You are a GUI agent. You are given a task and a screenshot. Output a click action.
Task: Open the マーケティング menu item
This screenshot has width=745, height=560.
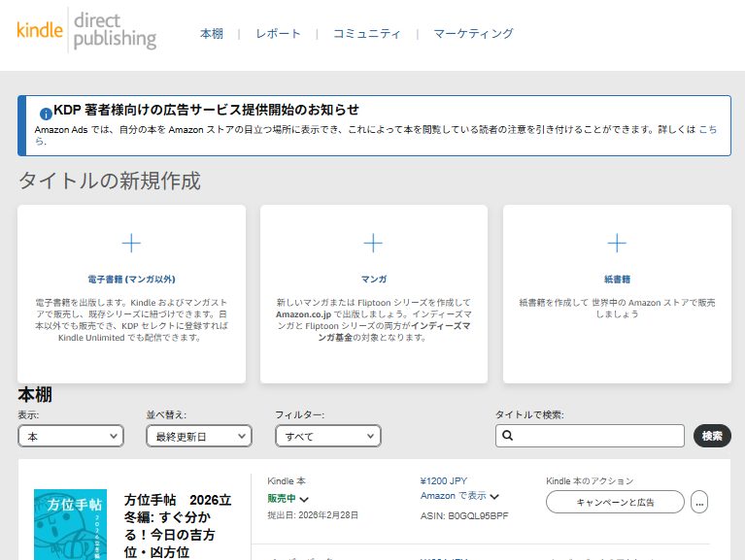click(473, 34)
